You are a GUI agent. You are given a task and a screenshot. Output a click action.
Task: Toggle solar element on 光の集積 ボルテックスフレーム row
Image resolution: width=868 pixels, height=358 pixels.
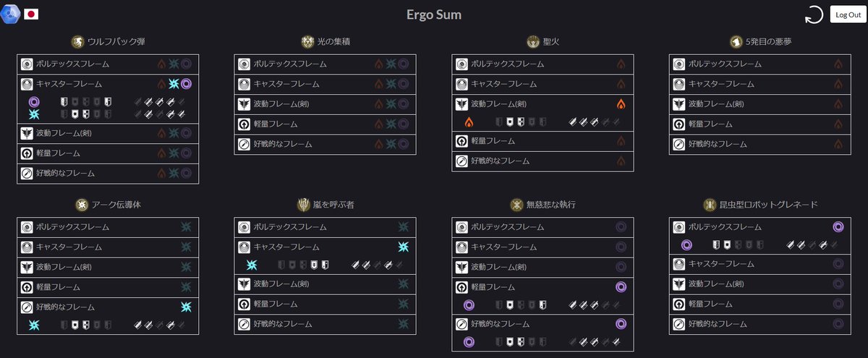[x=379, y=64]
